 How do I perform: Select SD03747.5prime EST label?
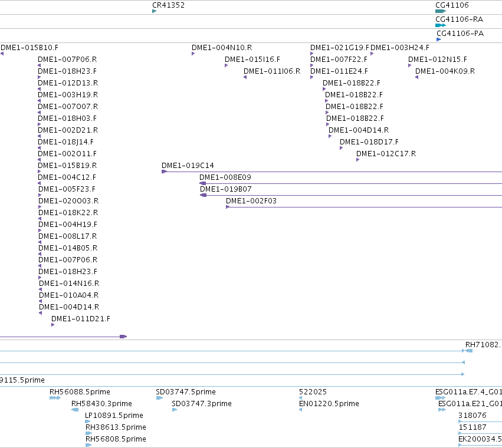point(186,392)
